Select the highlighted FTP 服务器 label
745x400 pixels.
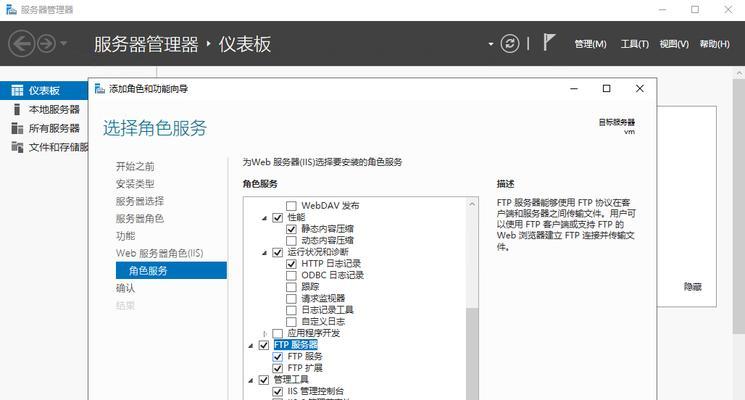[x=296, y=345]
